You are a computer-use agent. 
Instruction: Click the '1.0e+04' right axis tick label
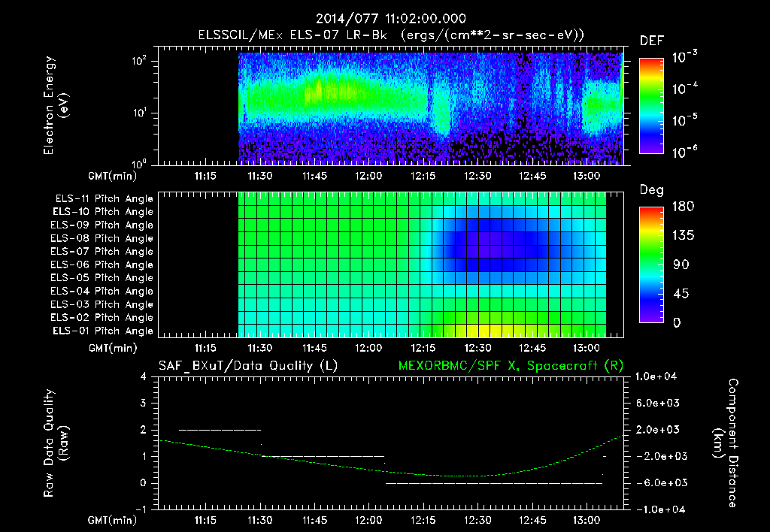[x=656, y=376]
